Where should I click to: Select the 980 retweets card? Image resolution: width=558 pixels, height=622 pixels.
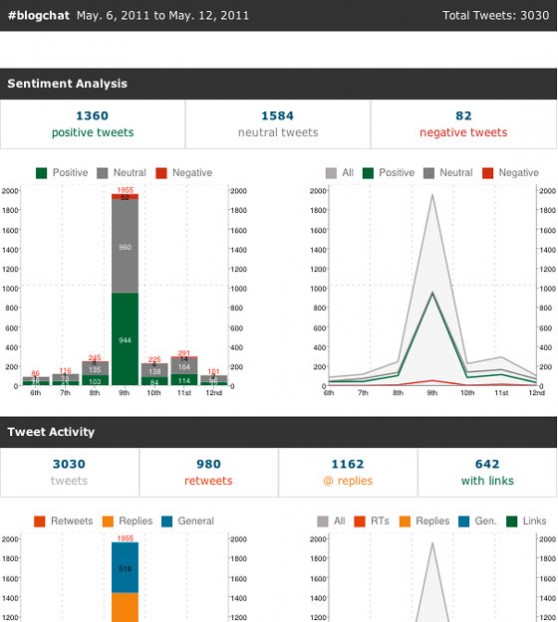pos(209,472)
